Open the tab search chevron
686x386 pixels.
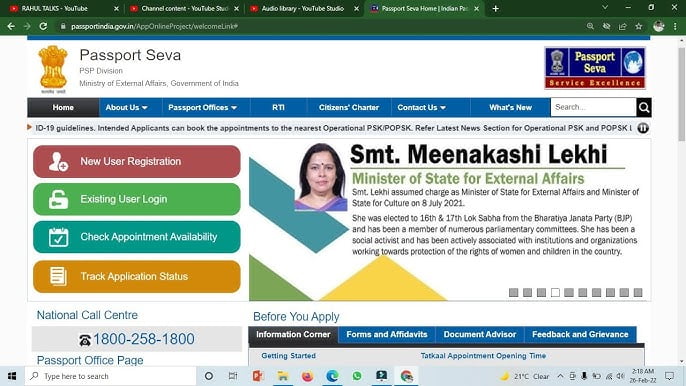coord(605,7)
